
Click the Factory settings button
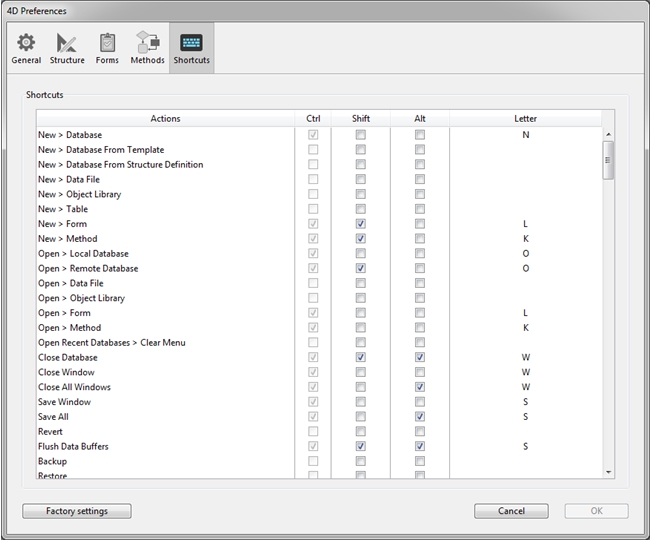(76, 511)
